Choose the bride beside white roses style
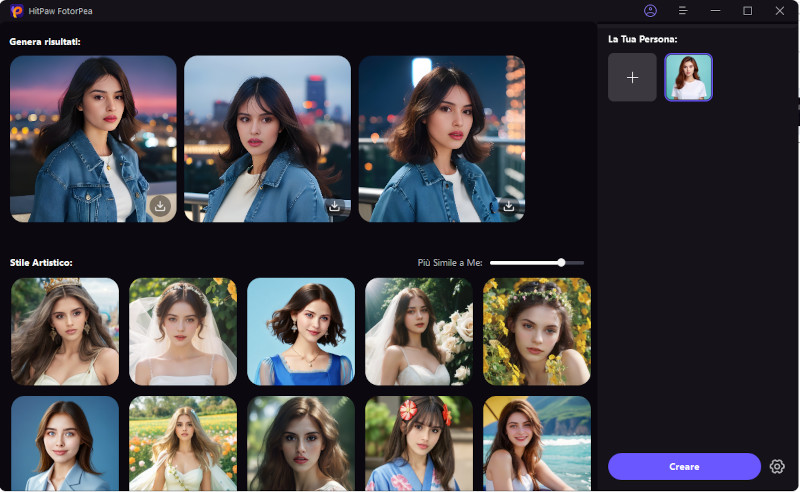Screen dimensions: 800x492 pyautogui.click(x=419, y=332)
